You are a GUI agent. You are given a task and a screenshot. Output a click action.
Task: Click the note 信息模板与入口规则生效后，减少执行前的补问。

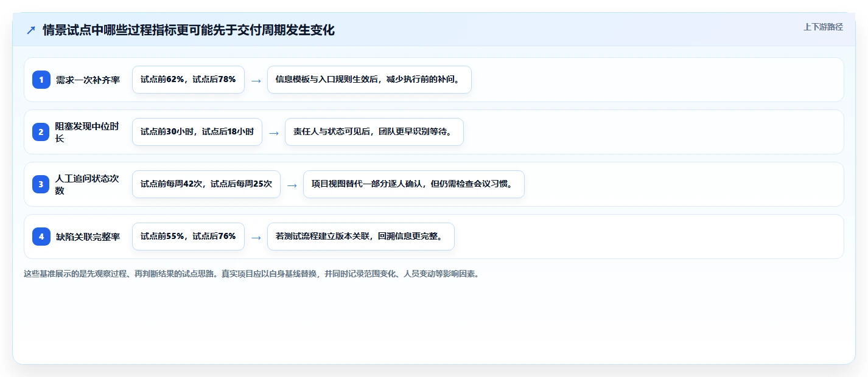point(369,80)
